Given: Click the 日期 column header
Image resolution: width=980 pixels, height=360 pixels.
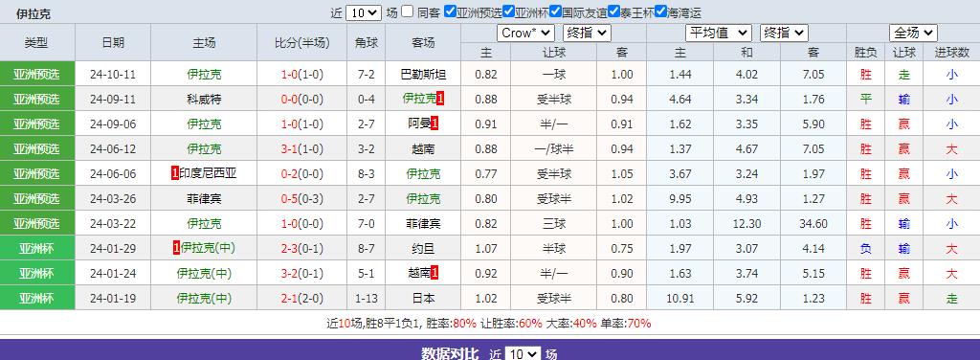Looking at the screenshot, I should pyautogui.click(x=113, y=42).
